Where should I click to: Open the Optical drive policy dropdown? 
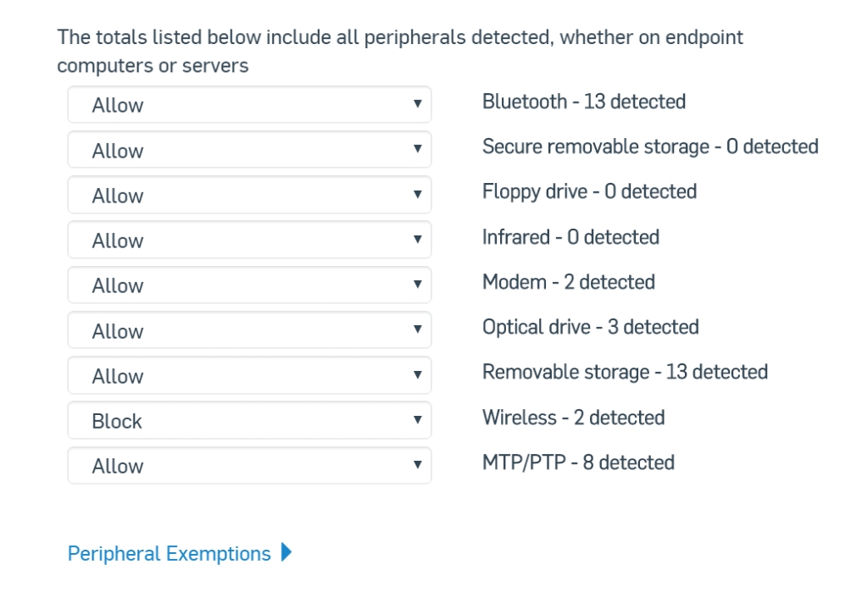(249, 331)
